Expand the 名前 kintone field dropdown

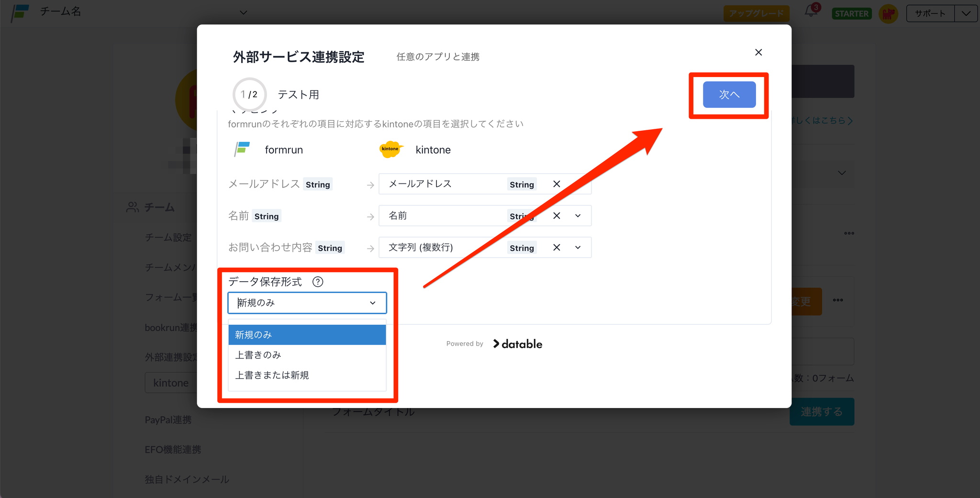578,215
